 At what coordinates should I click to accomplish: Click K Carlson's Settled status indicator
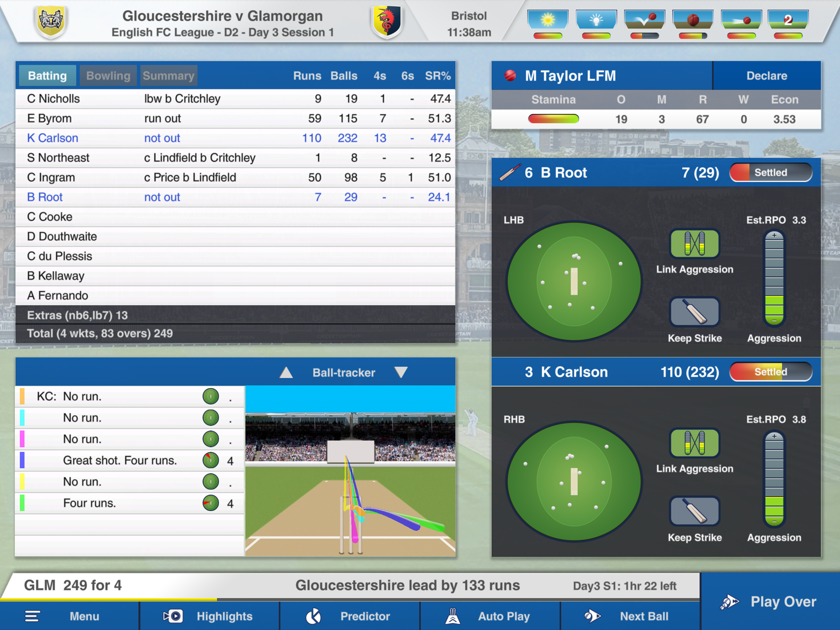(771, 372)
